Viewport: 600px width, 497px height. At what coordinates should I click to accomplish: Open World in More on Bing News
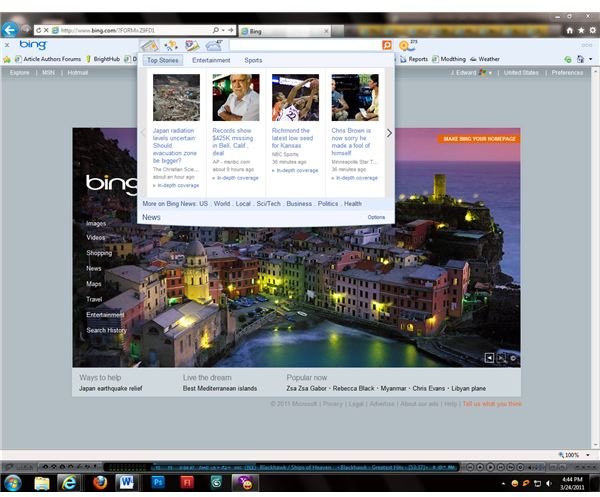pos(222,204)
